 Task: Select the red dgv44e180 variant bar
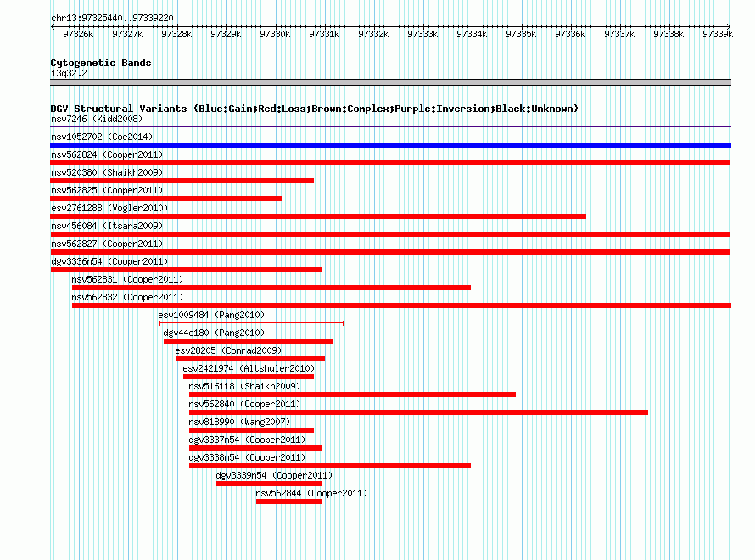pyautogui.click(x=248, y=341)
